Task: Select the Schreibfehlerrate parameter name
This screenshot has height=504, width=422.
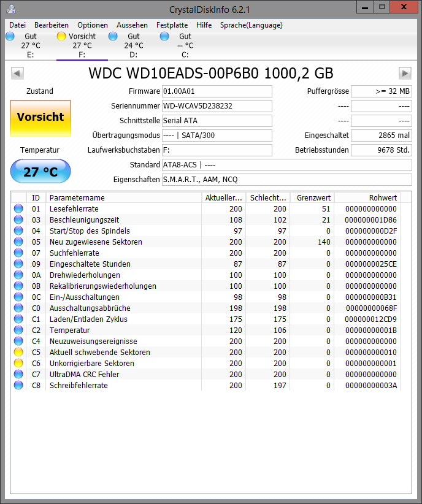Action: 79,386
